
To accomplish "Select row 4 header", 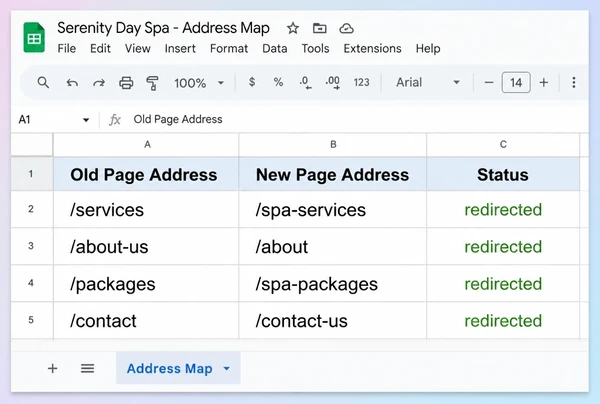I will click(x=32, y=283).
